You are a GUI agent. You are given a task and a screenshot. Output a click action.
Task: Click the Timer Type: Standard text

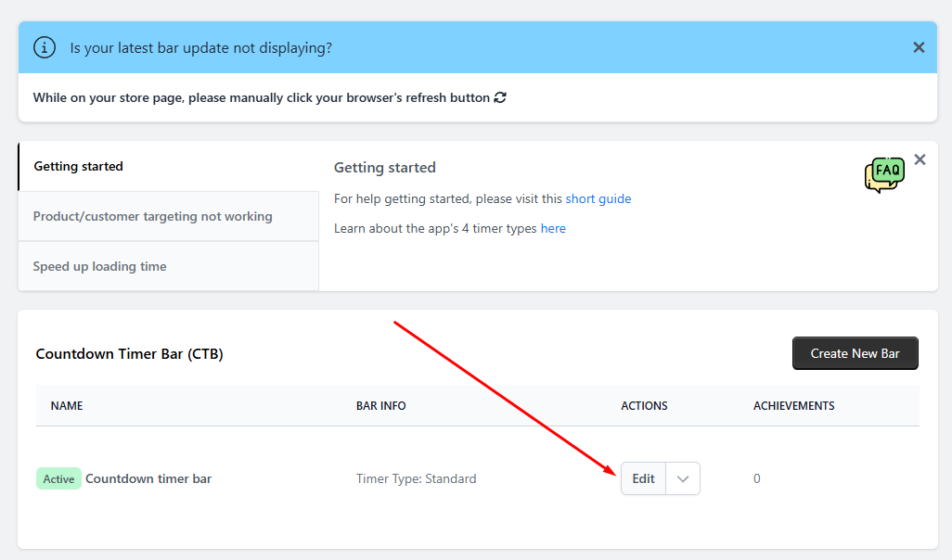click(x=417, y=478)
